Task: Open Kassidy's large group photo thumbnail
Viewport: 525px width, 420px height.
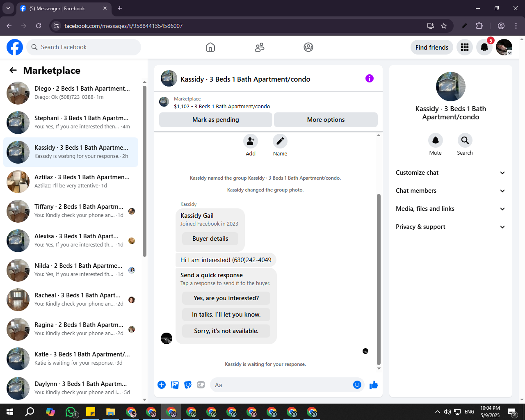Action: [x=450, y=87]
